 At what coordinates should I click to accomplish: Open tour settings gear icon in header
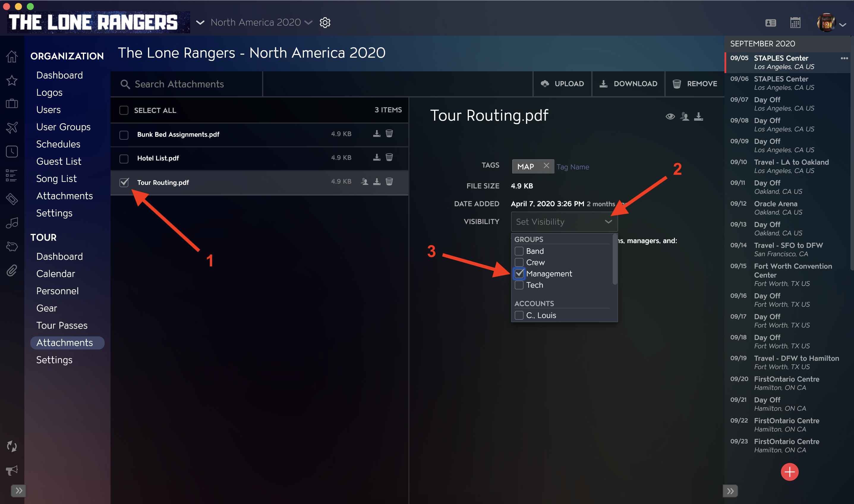tap(325, 22)
